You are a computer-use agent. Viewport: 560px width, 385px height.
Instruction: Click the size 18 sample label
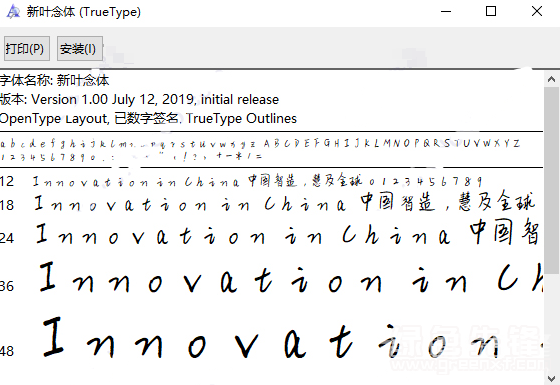coord(7,205)
